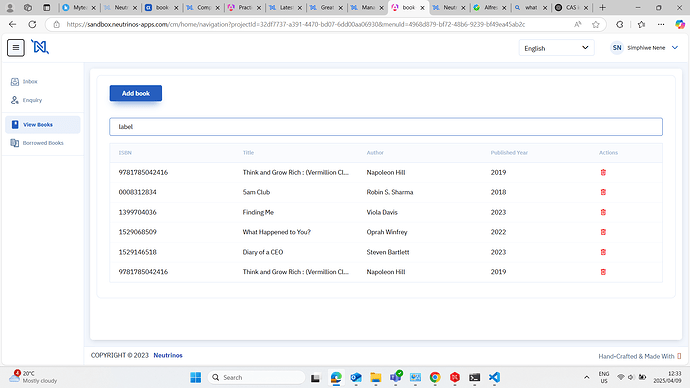This screenshot has height=388, width=690.
Task: Click published year 2018
Action: point(498,192)
